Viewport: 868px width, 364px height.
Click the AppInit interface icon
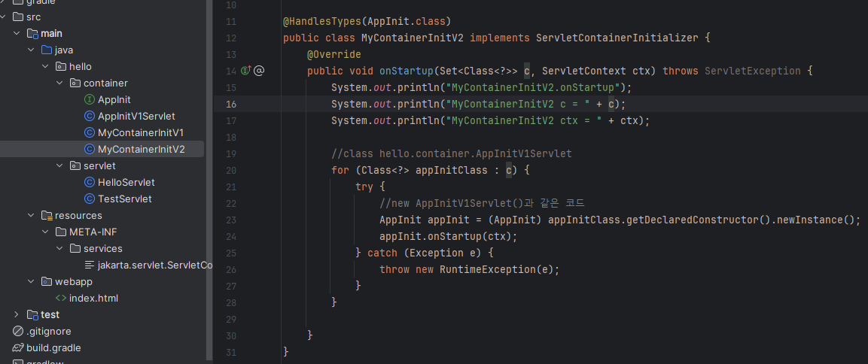pos(89,99)
